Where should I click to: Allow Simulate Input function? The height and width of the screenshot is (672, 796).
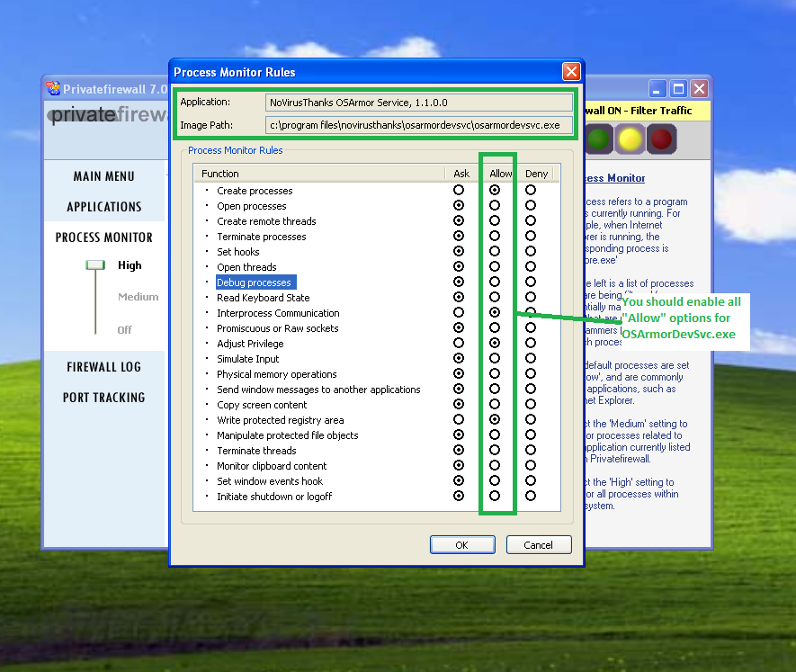coord(495,358)
